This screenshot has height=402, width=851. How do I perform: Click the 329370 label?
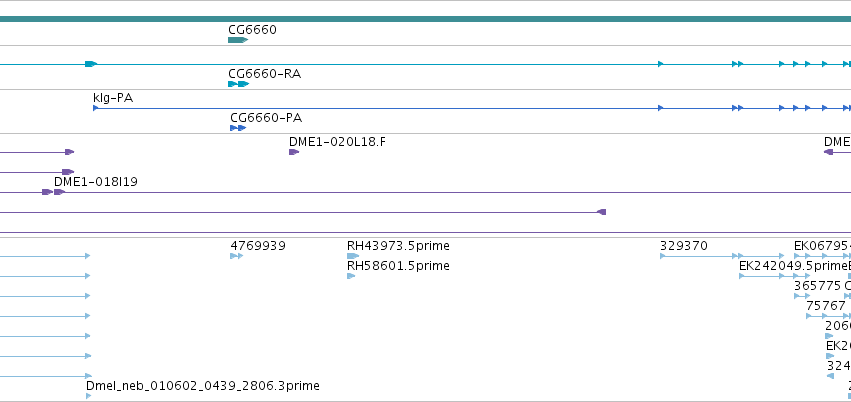(684, 246)
